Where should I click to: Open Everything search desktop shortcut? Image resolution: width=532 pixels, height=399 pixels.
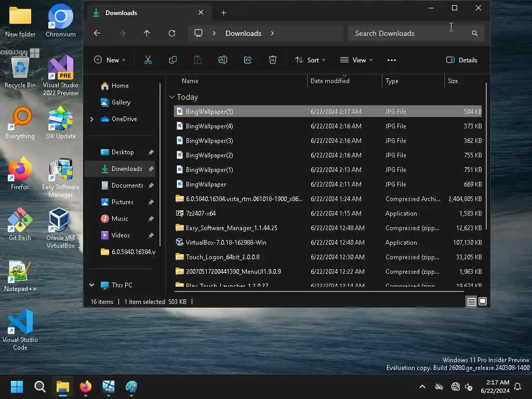(x=20, y=123)
